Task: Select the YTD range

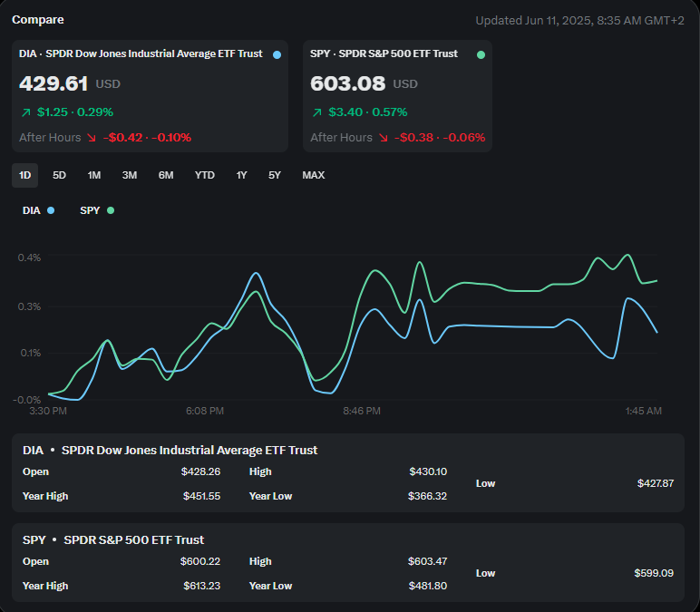Action: pos(205,175)
